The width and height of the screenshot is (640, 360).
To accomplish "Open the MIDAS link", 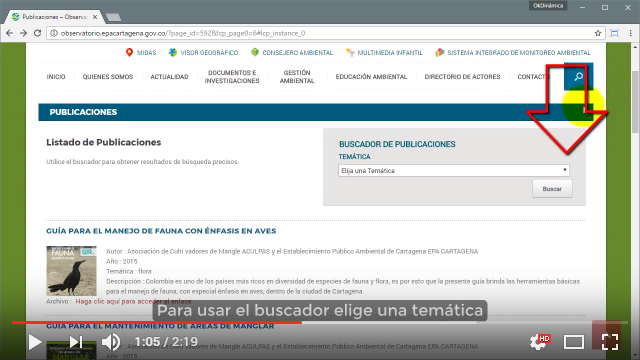I will [147, 53].
